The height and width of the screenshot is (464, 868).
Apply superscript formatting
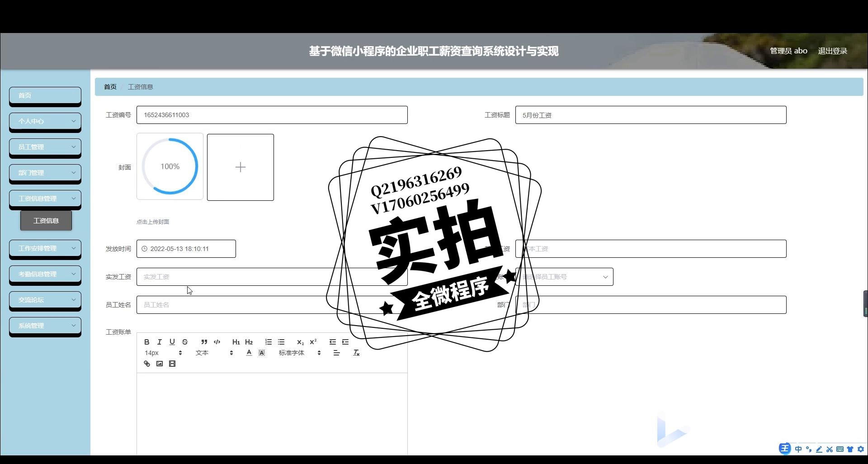point(313,342)
